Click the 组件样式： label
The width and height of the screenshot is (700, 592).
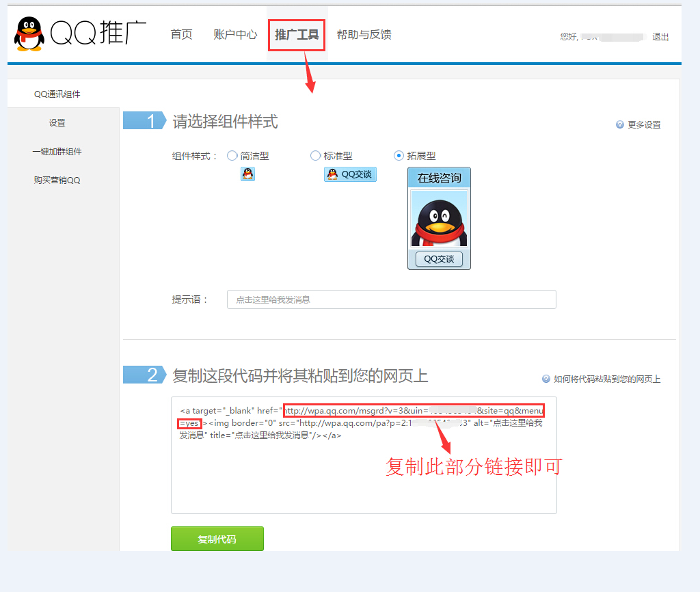(x=194, y=157)
